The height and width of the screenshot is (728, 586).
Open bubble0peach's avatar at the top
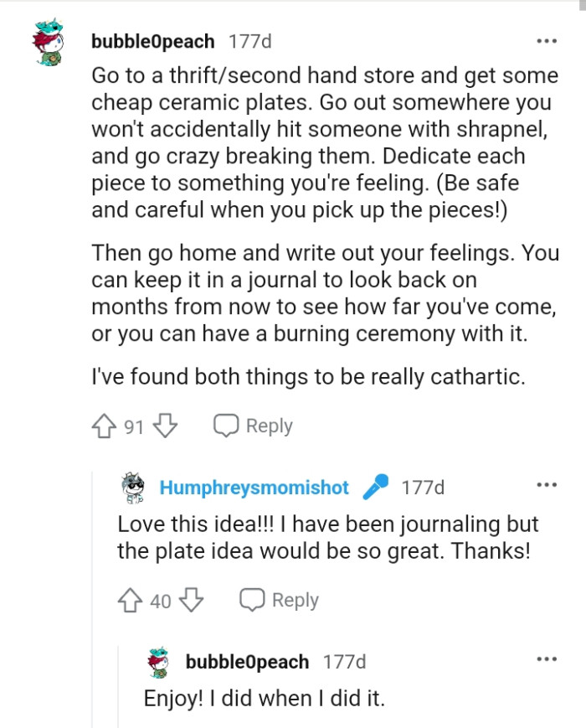tap(49, 39)
